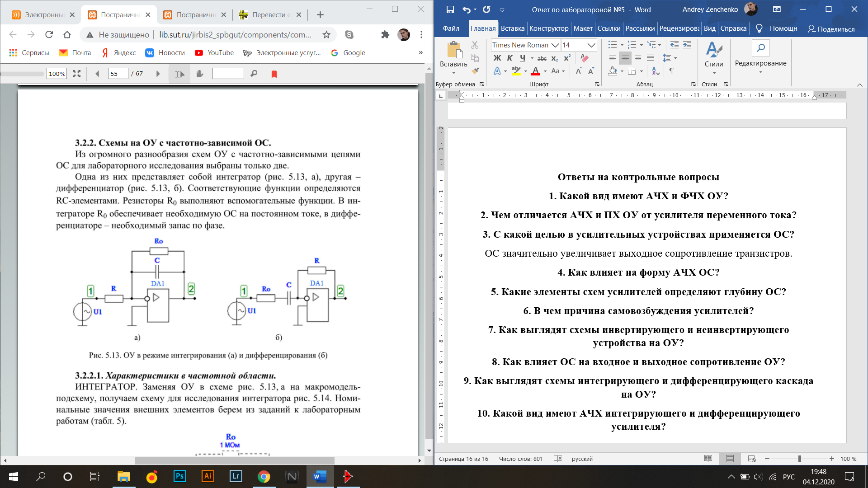Image resolution: width=868 pixels, height=488 pixels.
Task: Click the red bookmark icon in PDF viewer
Action: tap(274, 74)
